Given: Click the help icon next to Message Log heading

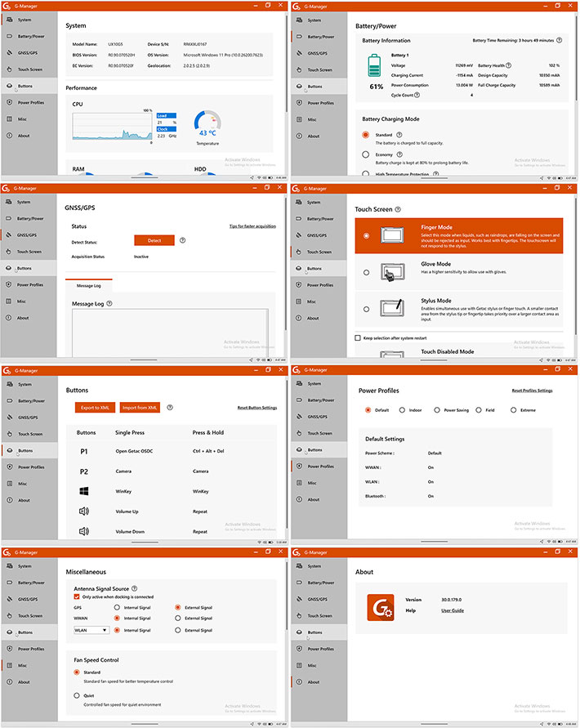Looking at the screenshot, I should click(109, 303).
